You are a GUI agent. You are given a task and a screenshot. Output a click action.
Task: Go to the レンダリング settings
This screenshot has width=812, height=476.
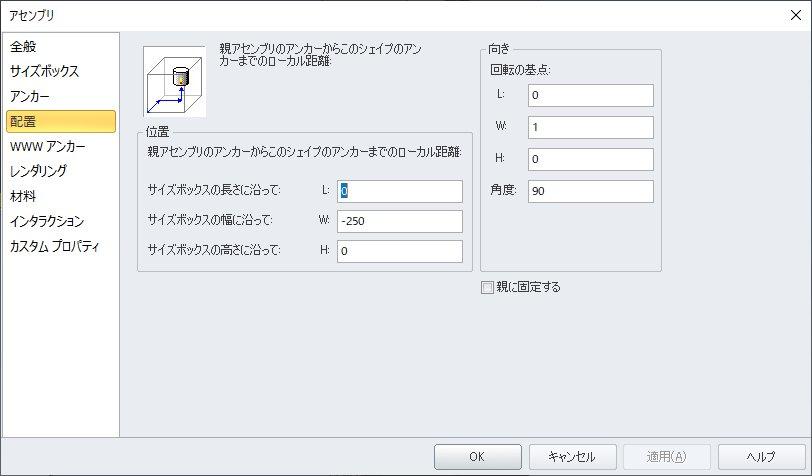coord(38,171)
